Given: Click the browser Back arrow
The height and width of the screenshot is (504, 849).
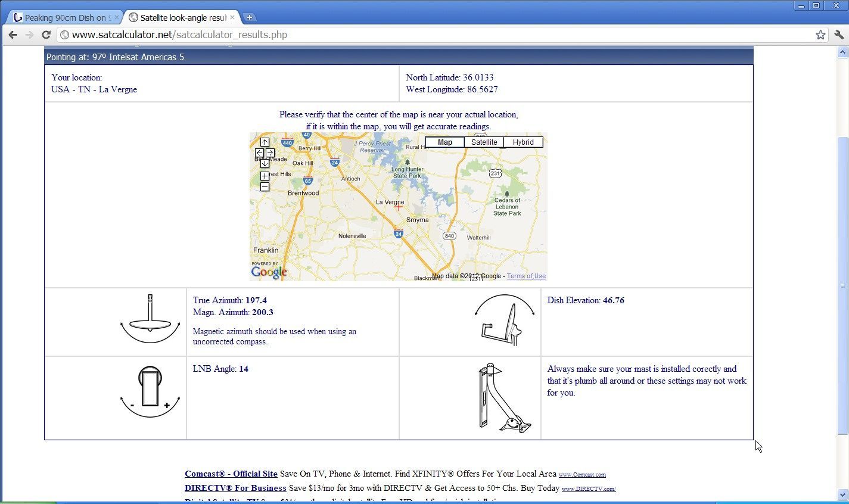Looking at the screenshot, I should (x=13, y=35).
